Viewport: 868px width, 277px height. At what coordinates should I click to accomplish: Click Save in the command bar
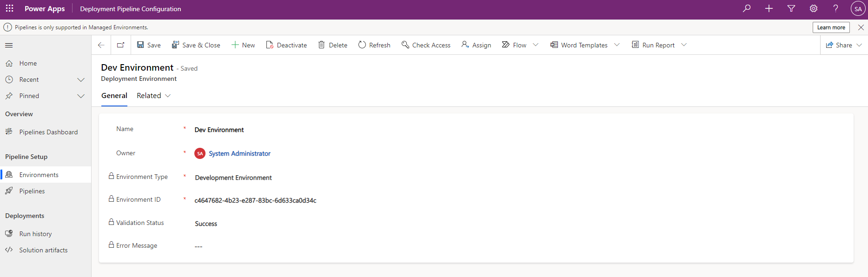coord(149,45)
